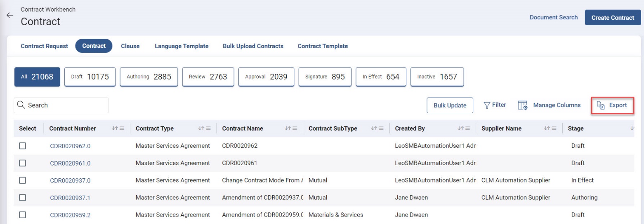Sort the Contract Type column
The width and height of the screenshot is (644, 224).
[x=201, y=128]
